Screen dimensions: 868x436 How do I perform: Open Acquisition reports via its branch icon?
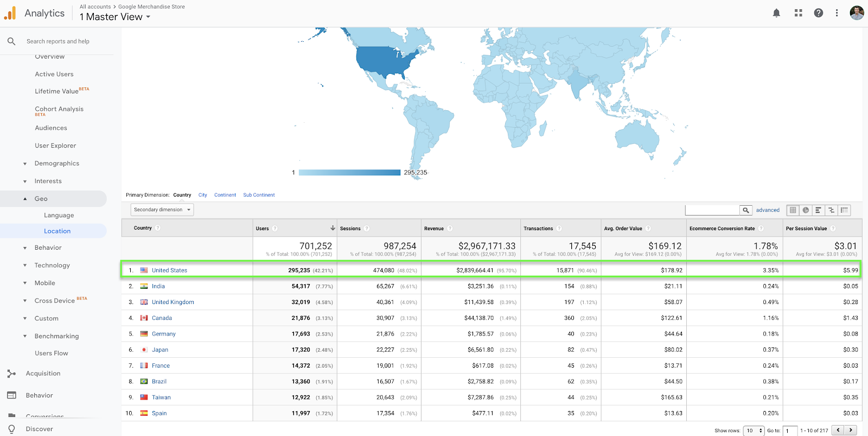click(x=11, y=374)
